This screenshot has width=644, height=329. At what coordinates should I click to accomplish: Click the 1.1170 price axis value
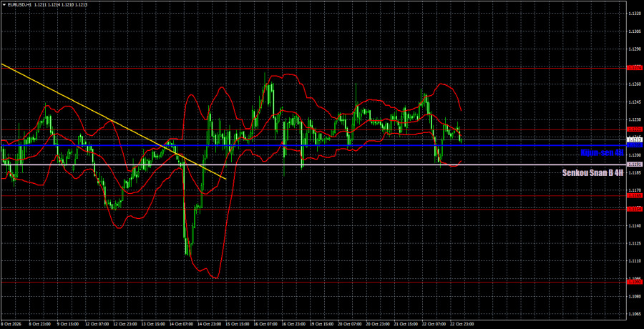(633, 190)
